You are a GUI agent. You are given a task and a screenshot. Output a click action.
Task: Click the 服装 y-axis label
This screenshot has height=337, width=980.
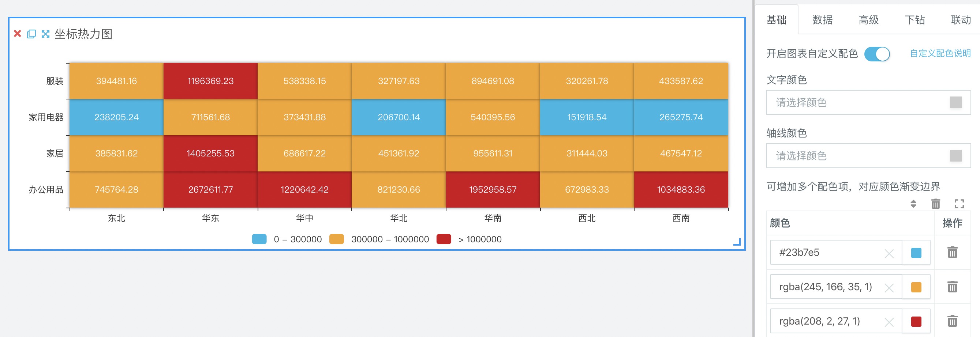pyautogui.click(x=55, y=81)
